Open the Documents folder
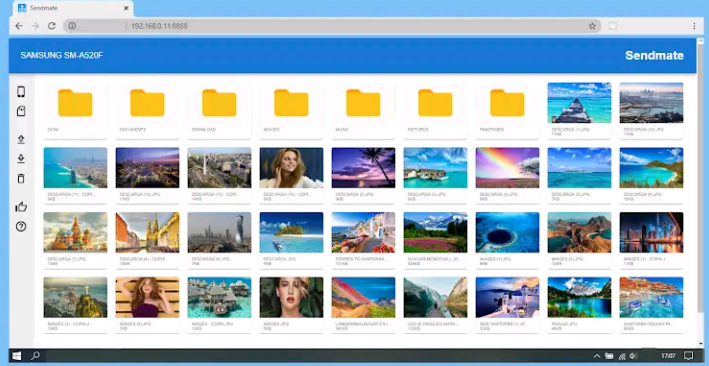The image size is (709, 366). [x=147, y=110]
